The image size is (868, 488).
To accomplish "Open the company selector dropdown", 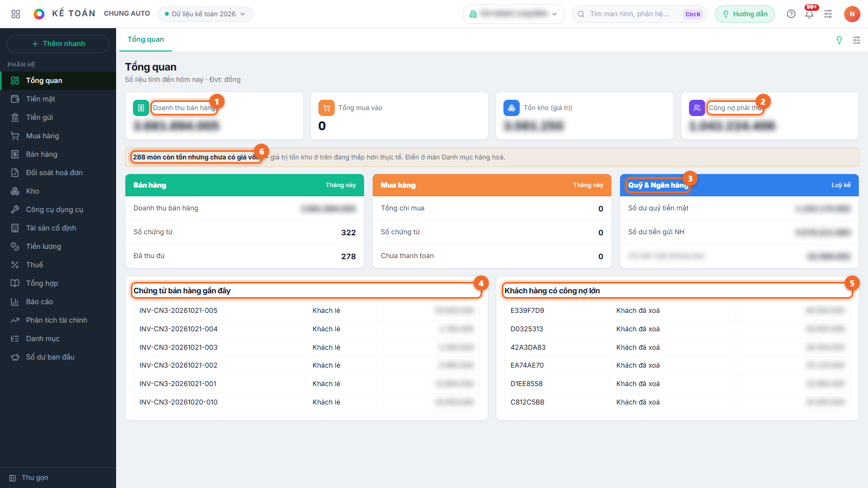I will (513, 14).
